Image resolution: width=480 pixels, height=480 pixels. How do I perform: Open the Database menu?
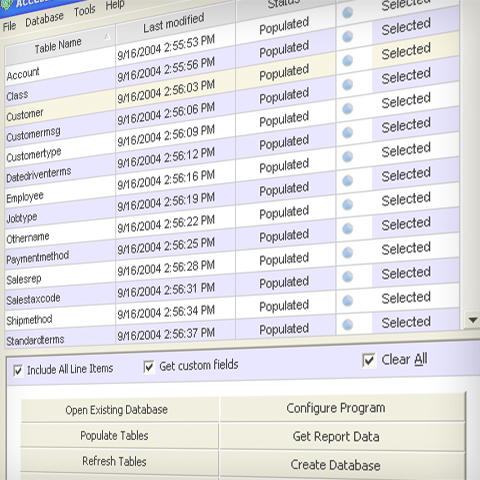44,19
